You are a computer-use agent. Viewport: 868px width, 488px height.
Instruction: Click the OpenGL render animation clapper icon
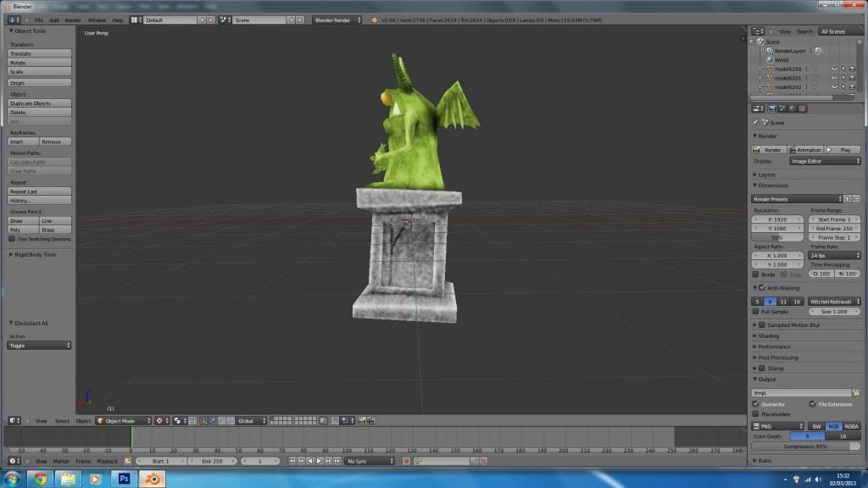(371, 421)
